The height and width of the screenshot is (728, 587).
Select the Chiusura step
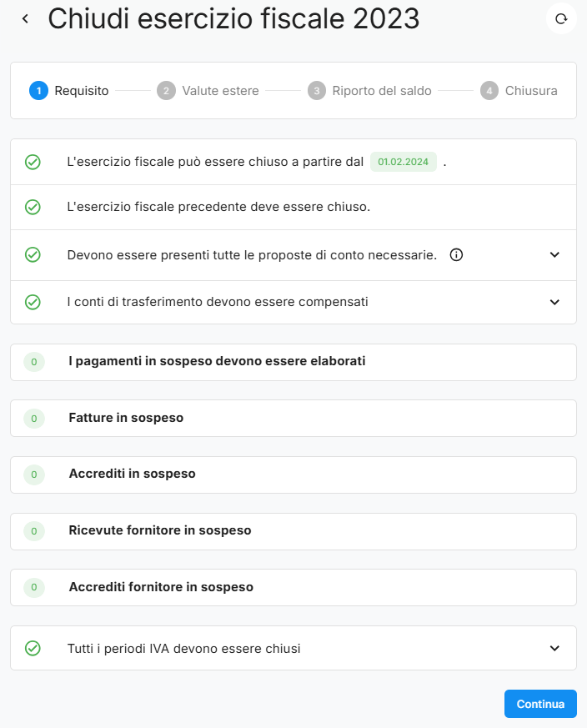(x=519, y=91)
